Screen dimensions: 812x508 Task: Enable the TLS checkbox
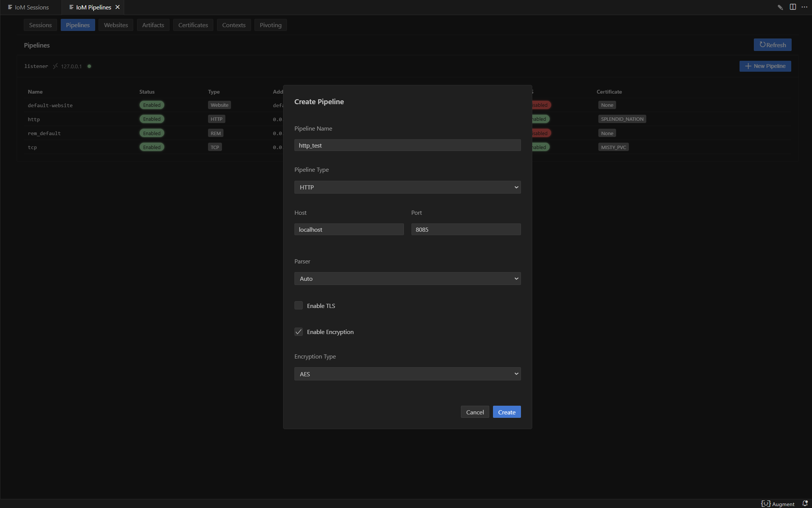tap(299, 305)
